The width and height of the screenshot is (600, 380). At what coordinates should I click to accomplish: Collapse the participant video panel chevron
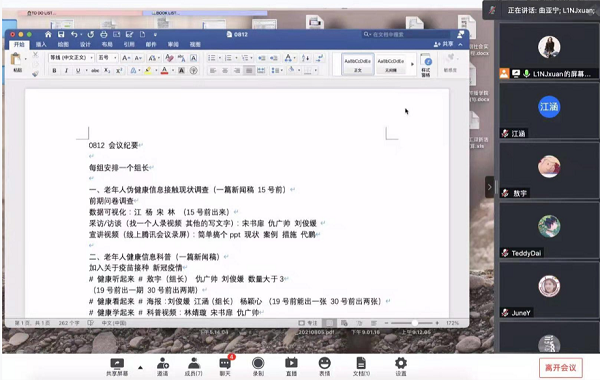pyautogui.click(x=489, y=187)
